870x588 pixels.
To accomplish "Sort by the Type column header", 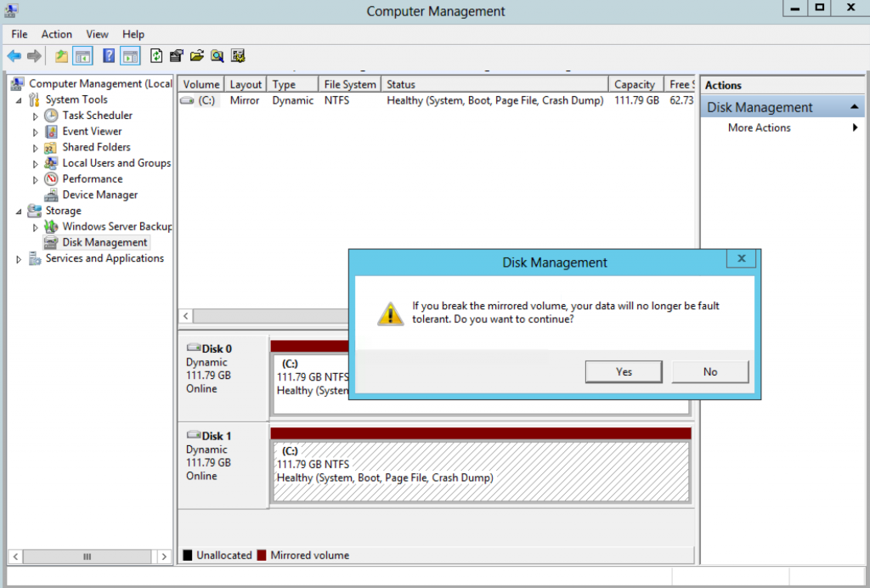I will coord(292,84).
